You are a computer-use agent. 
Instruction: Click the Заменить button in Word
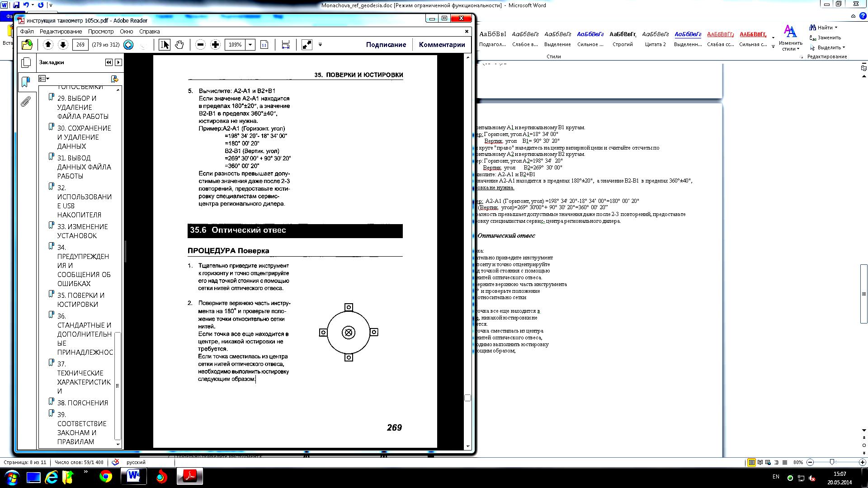[x=825, y=38]
